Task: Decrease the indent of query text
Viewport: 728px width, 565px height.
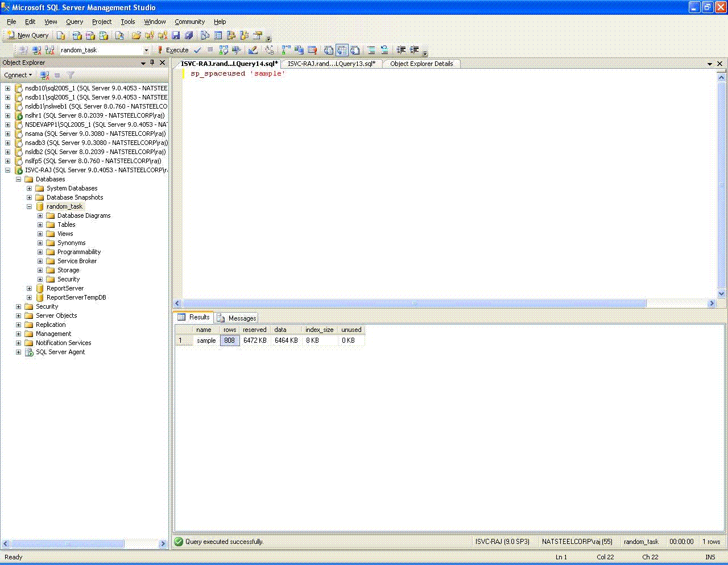Action: coord(401,50)
